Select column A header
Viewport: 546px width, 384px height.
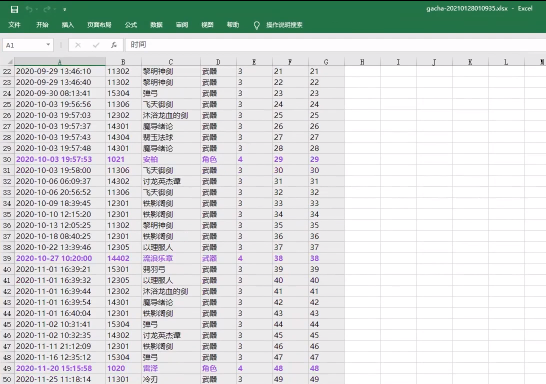(60, 62)
